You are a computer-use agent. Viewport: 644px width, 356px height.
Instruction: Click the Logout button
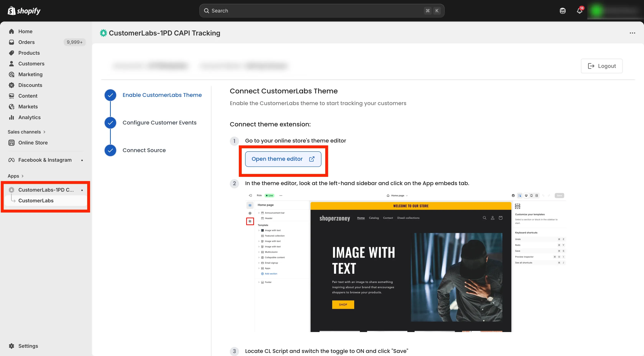point(601,66)
